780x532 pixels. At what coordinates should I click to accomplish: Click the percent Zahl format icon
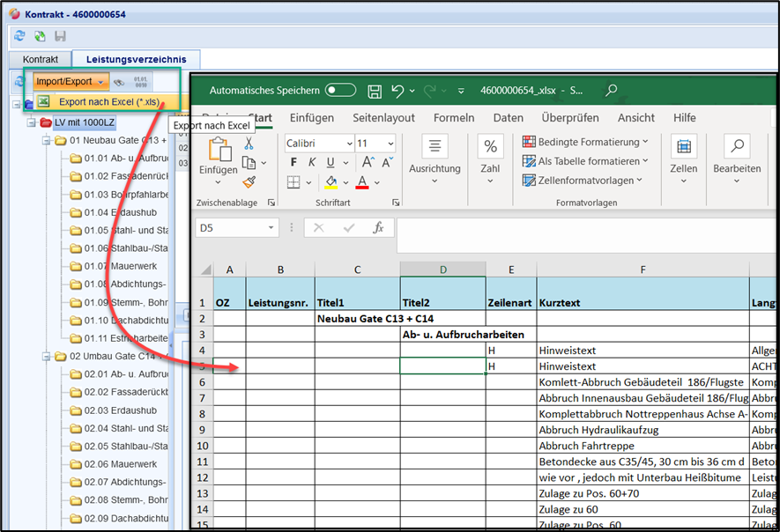click(x=490, y=147)
